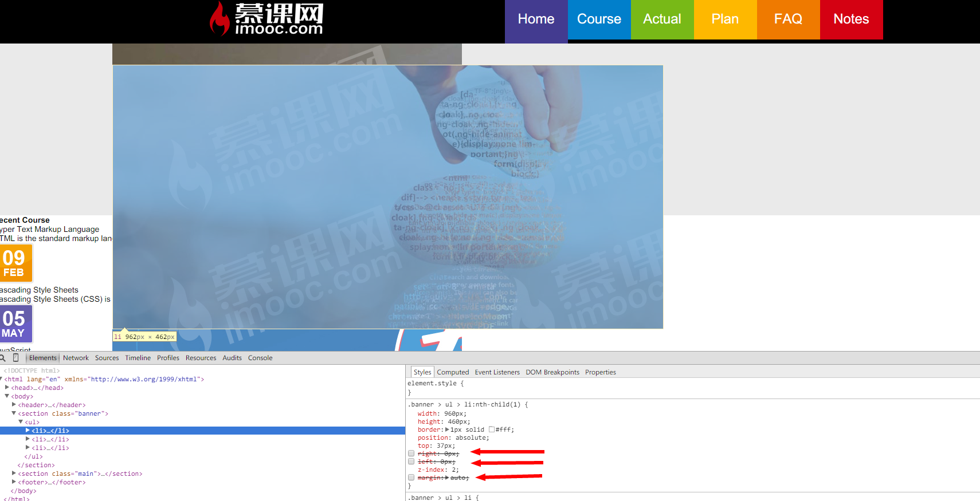Click the z-index: 2 declaration
The width and height of the screenshot is (980, 501).
point(438,470)
